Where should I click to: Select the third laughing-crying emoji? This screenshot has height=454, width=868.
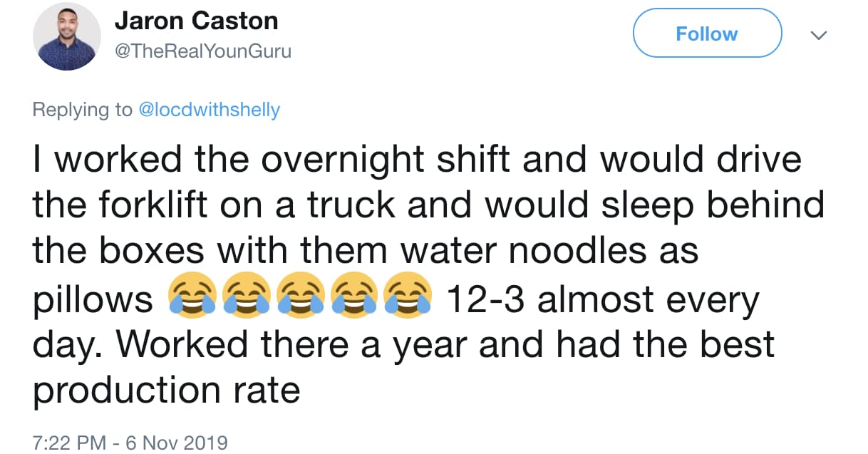(300, 296)
